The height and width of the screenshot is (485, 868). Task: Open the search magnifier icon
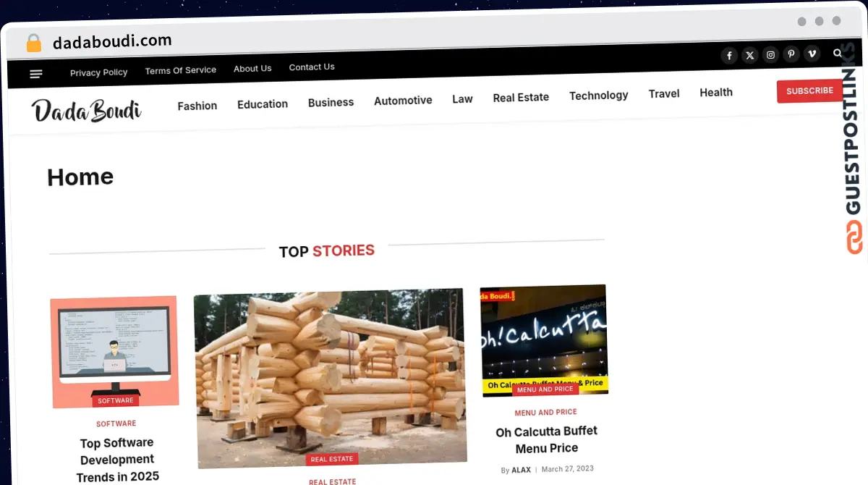point(838,53)
